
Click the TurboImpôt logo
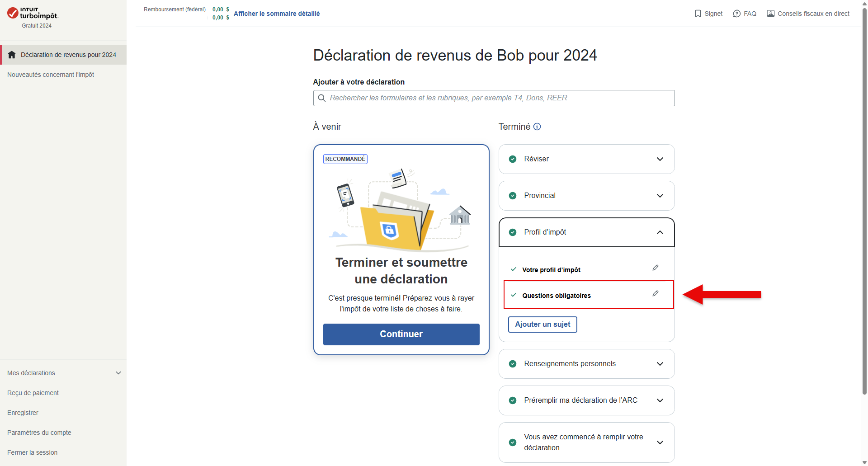coord(33,13)
